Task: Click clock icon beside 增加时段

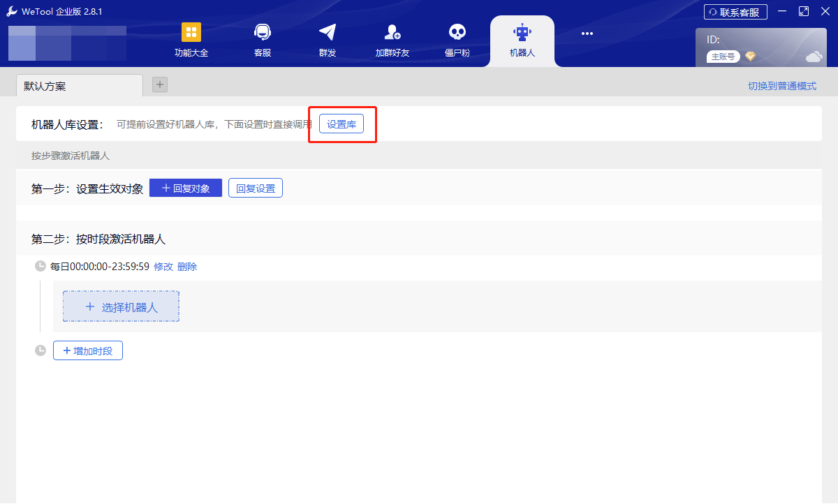Action: [x=41, y=350]
